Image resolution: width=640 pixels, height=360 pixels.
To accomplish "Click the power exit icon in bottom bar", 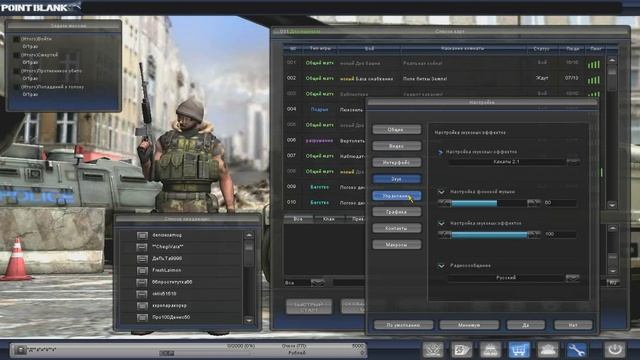I will coord(615,350).
